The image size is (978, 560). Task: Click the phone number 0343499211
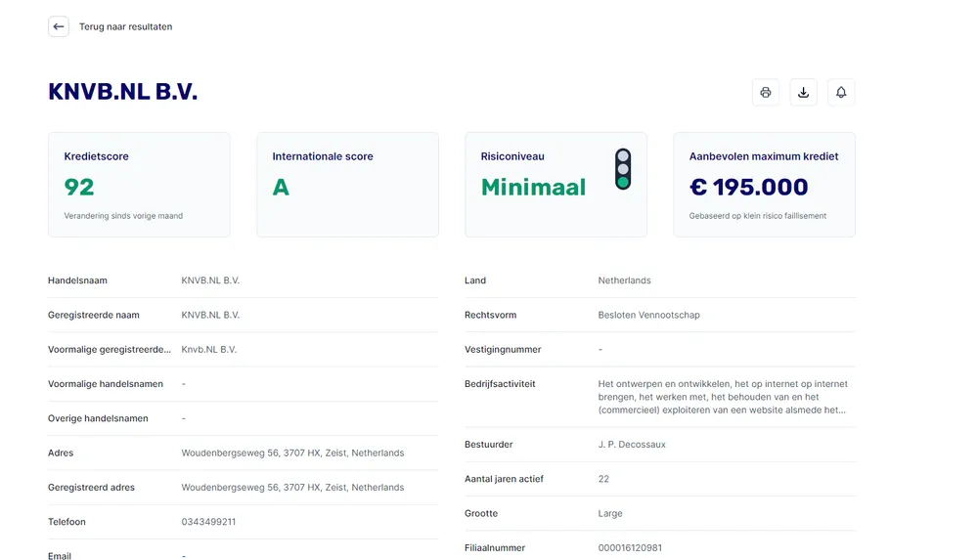coord(208,522)
